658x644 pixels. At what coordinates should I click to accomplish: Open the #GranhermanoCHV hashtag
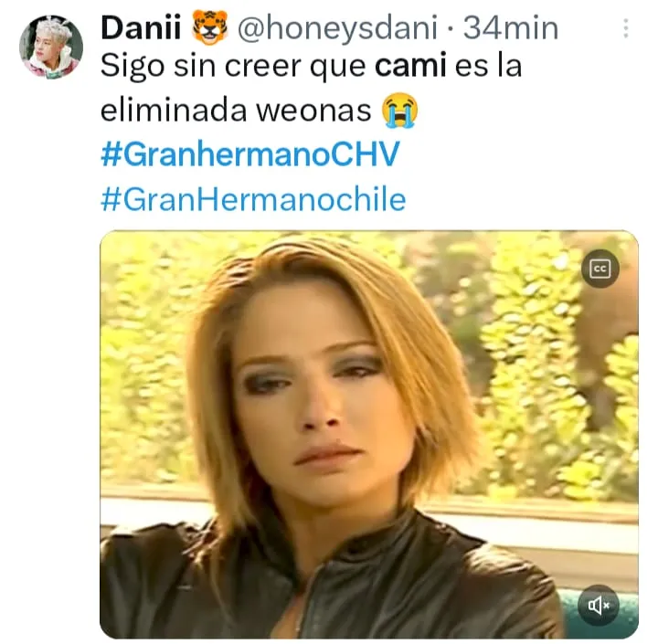coord(250,154)
